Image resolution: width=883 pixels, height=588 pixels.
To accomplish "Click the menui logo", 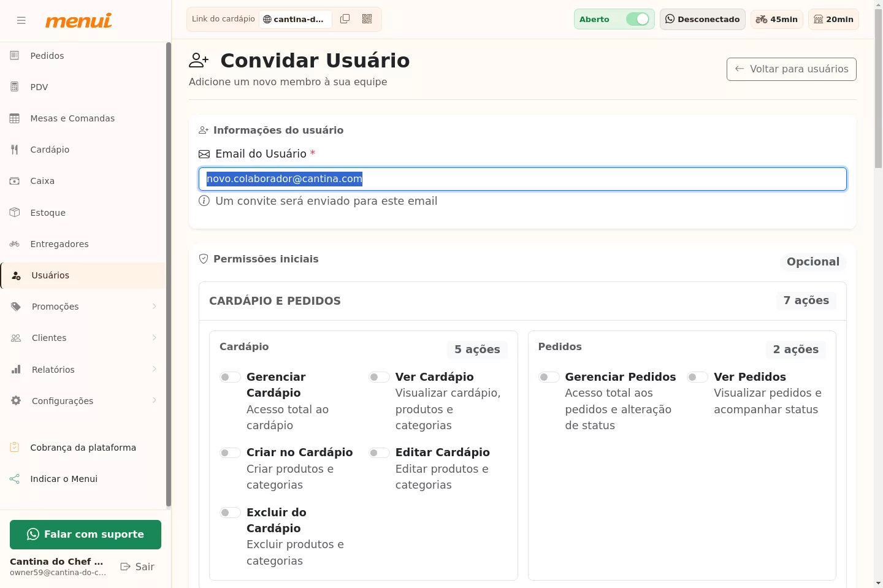I will 78,21.
